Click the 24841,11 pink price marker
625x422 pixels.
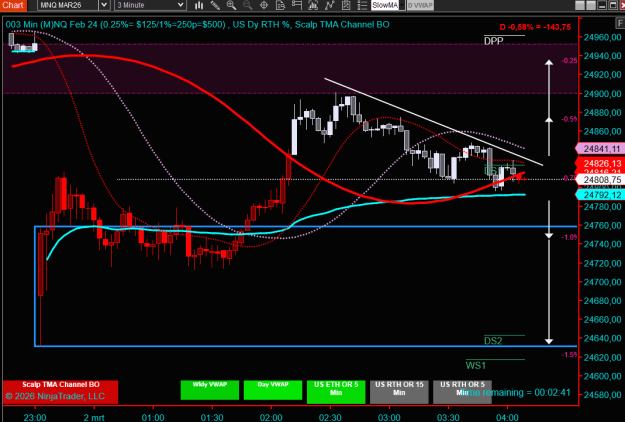coord(600,149)
